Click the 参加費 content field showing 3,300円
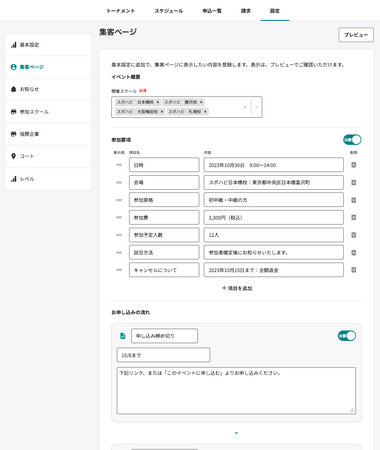 [x=274, y=217]
